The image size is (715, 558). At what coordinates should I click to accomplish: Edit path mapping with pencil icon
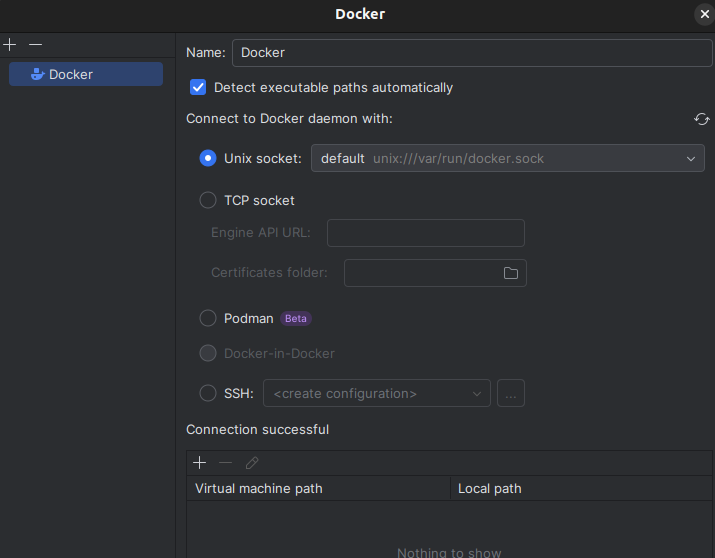point(252,463)
